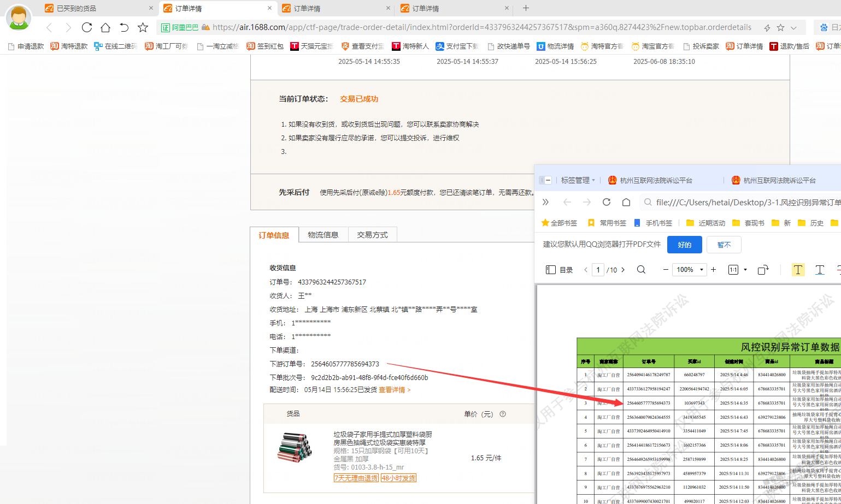Image resolution: width=841 pixels, height=504 pixels.
Task: Expand the 1:1 page fit dropdown arrow
Action: pos(745,270)
